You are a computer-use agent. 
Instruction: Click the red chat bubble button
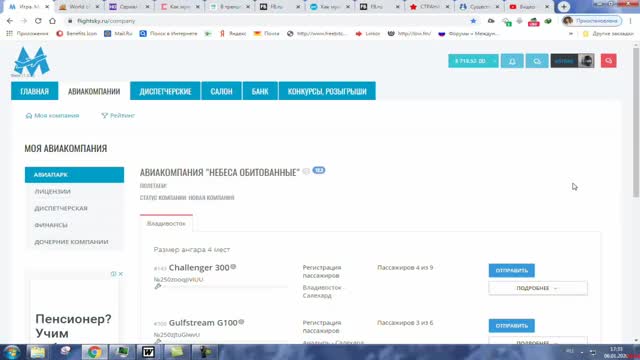609,61
